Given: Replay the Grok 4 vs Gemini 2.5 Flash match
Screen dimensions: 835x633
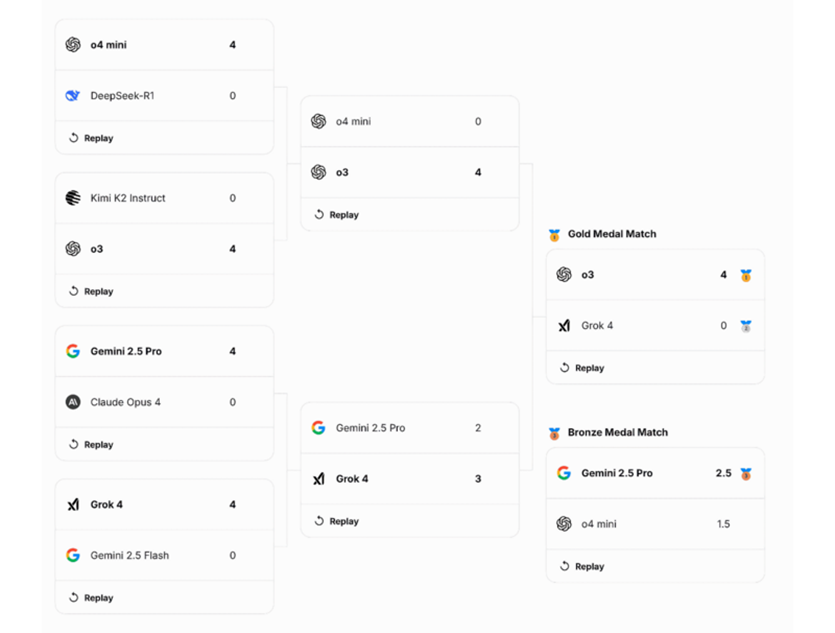Looking at the screenshot, I should [91, 598].
